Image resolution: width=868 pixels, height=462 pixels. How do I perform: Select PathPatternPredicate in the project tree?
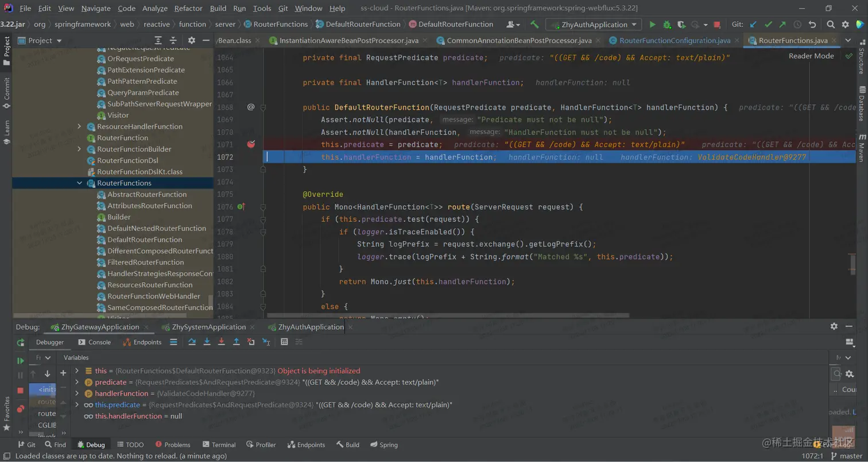coord(142,81)
